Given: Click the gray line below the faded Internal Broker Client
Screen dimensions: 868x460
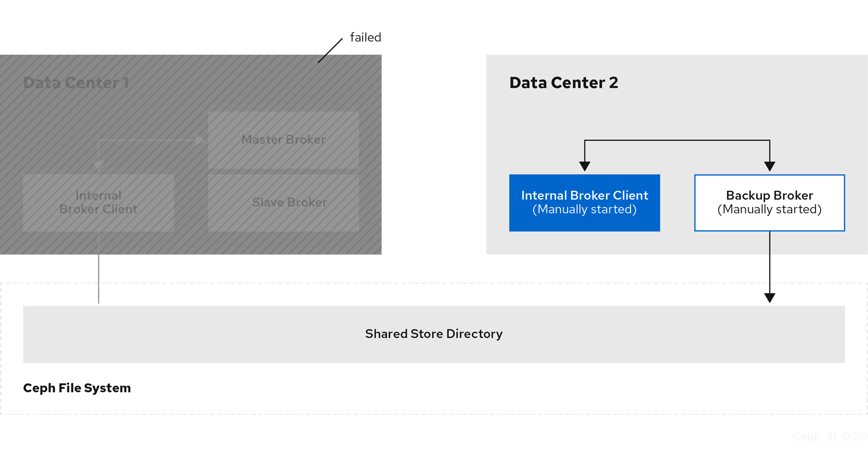Looking at the screenshot, I should point(99,267).
